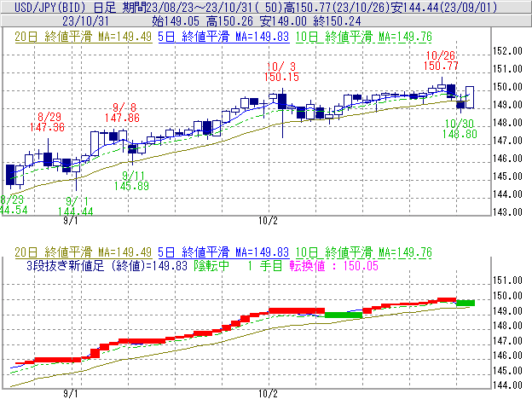Viewport: 532px width, 405px height.
Task: Click the 9/8 147.86 high annotation
Action: click(x=122, y=113)
